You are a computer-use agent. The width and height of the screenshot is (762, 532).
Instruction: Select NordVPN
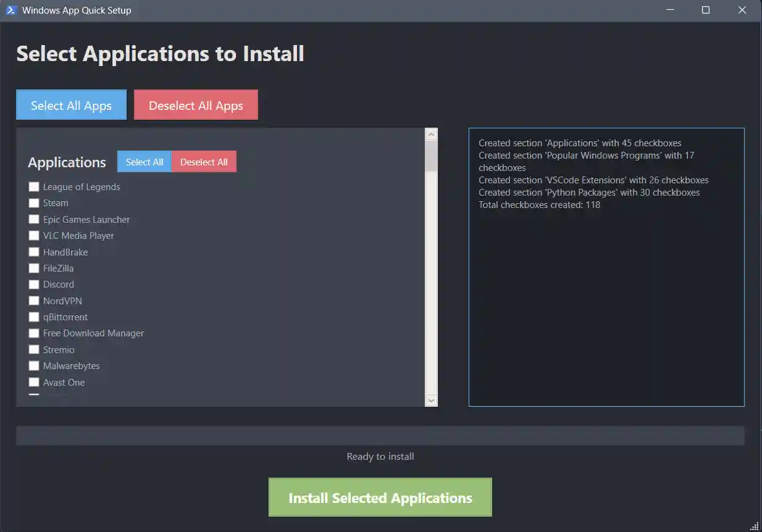[34, 301]
